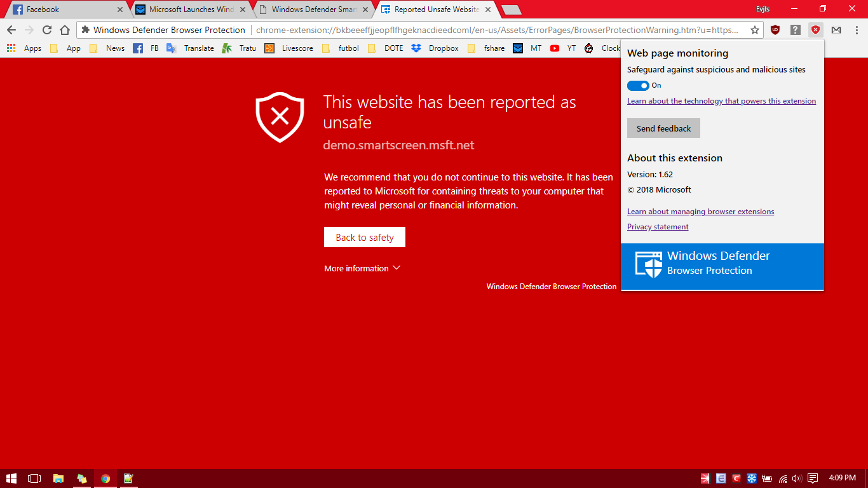
Task: Select the Reported Unsafe Website tab
Action: tap(435, 10)
